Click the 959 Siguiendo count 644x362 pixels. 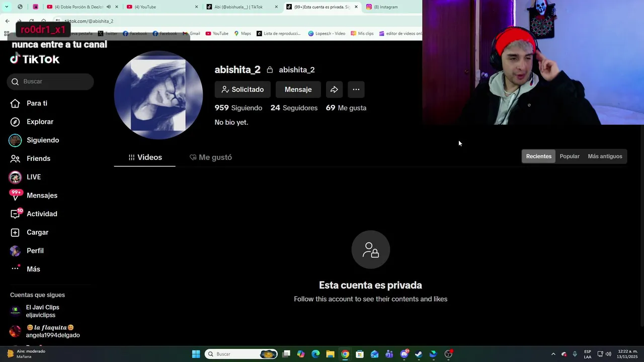tap(238, 108)
